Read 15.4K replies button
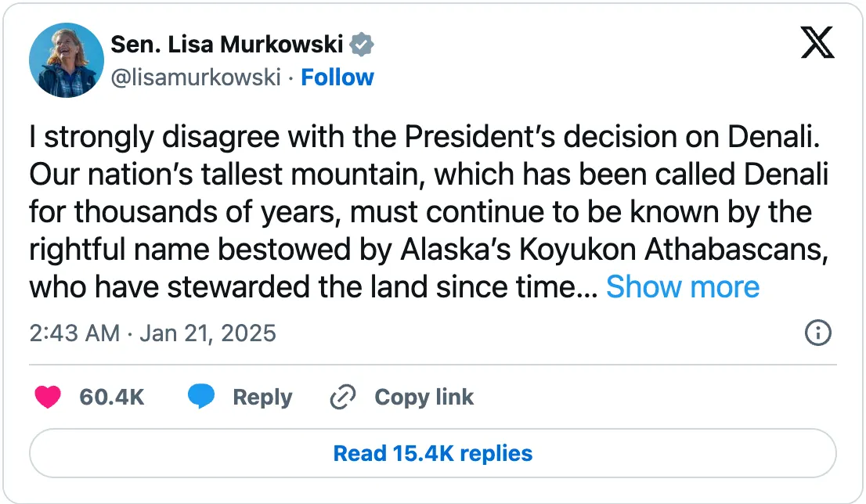Screen dimensions: 866x504 pyautogui.click(x=433, y=453)
